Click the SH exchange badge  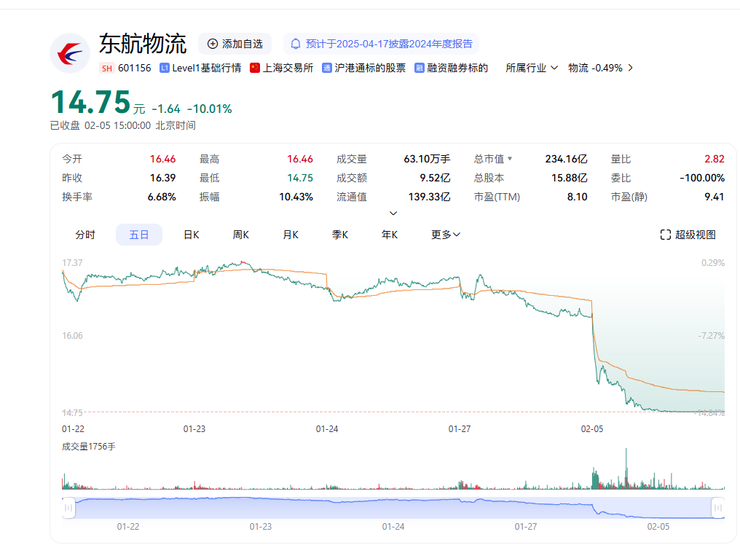[x=107, y=68]
